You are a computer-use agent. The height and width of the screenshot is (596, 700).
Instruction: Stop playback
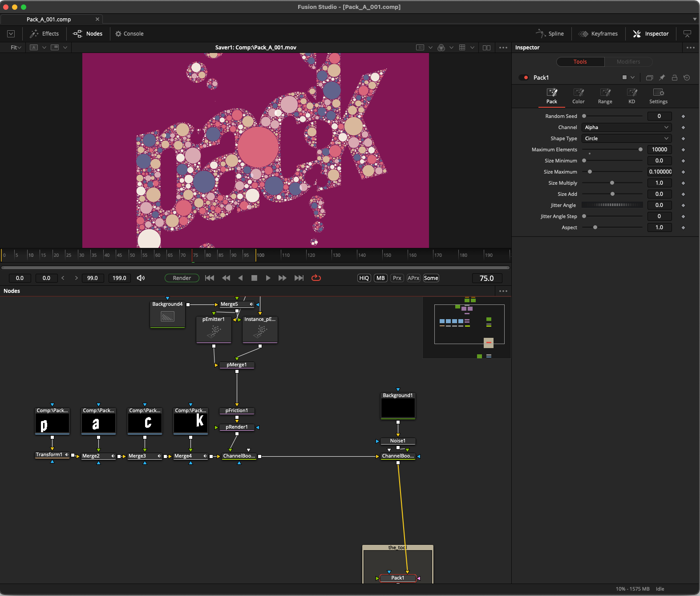pyautogui.click(x=254, y=278)
